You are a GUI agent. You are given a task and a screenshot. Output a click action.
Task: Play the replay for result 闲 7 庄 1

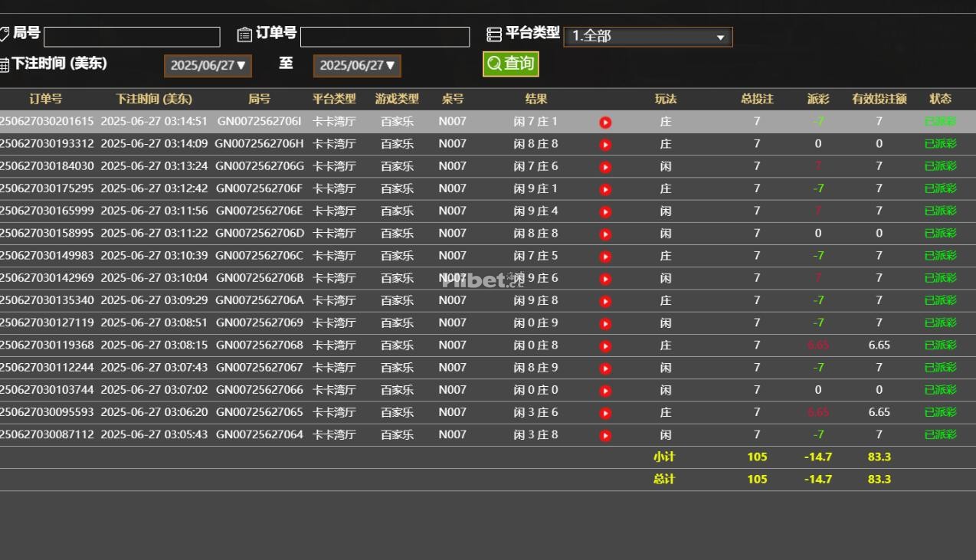coord(604,121)
